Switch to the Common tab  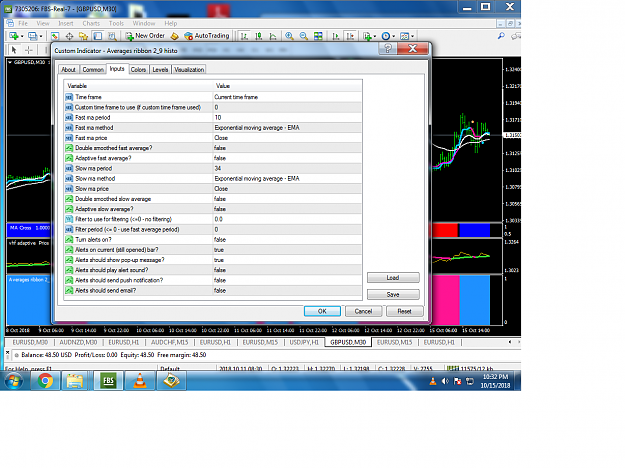point(93,69)
